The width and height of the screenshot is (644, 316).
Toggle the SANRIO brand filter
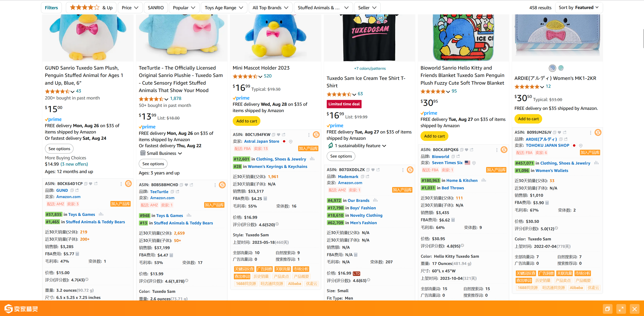pos(156,8)
